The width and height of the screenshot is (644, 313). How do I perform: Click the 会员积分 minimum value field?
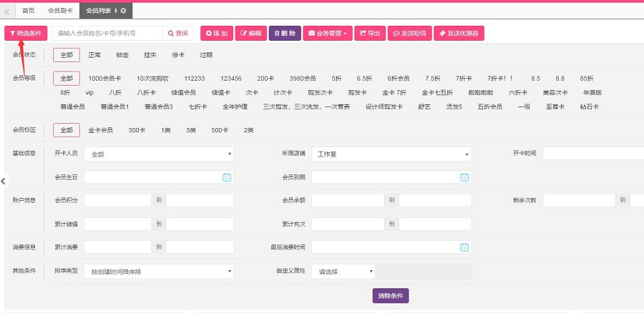coord(118,200)
